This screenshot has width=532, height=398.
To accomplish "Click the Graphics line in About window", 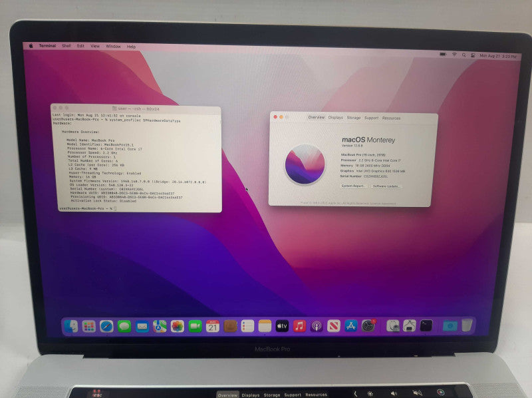I will (x=372, y=171).
